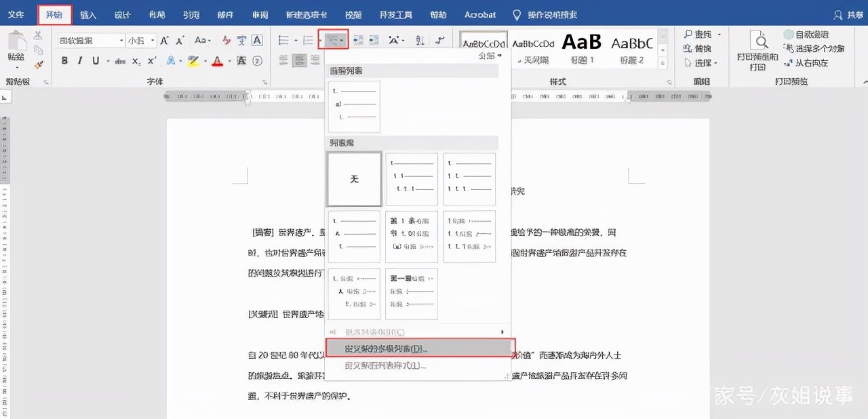Click the Sort A-Z icon

pyautogui.click(x=420, y=41)
